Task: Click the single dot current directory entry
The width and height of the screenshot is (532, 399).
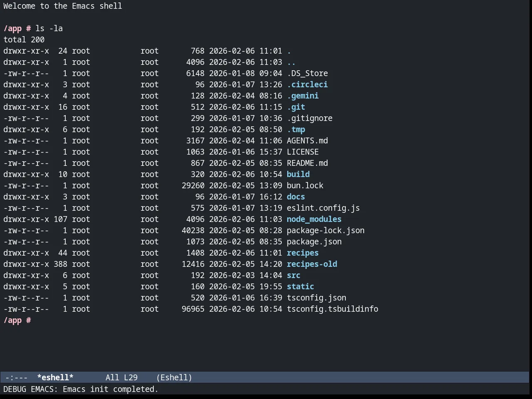Action: pos(289,51)
